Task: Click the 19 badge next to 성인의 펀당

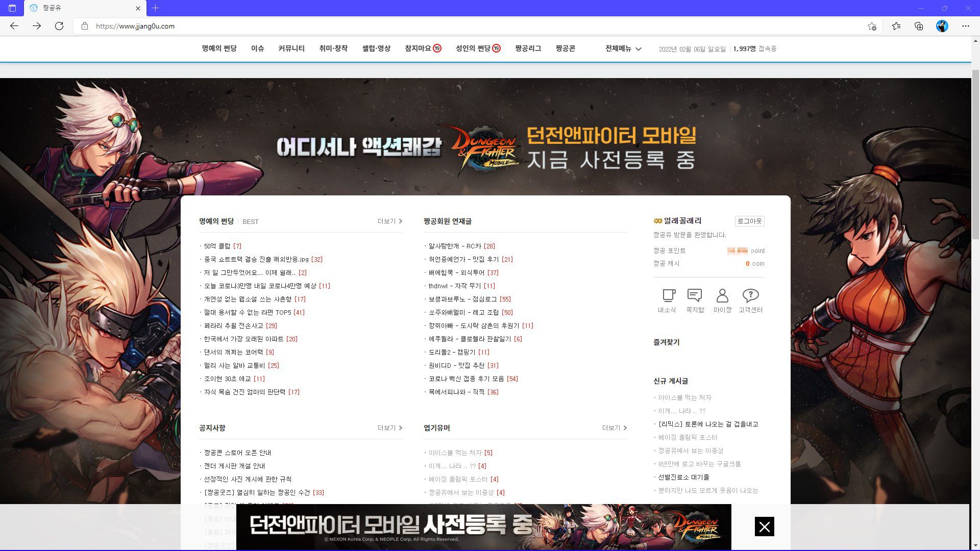Action: [x=497, y=48]
